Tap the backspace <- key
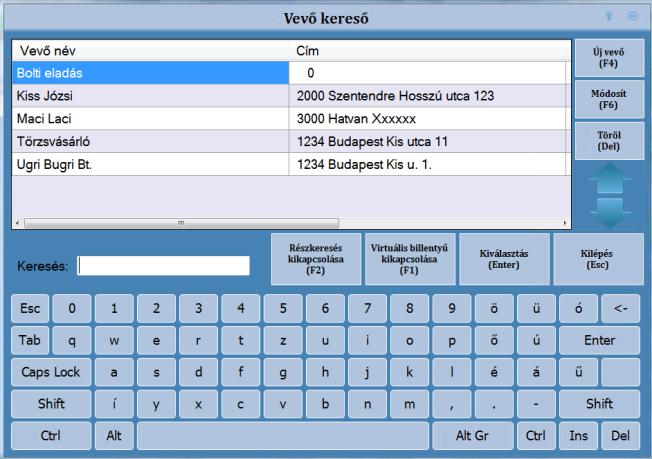This screenshot has width=652, height=459. (x=620, y=308)
